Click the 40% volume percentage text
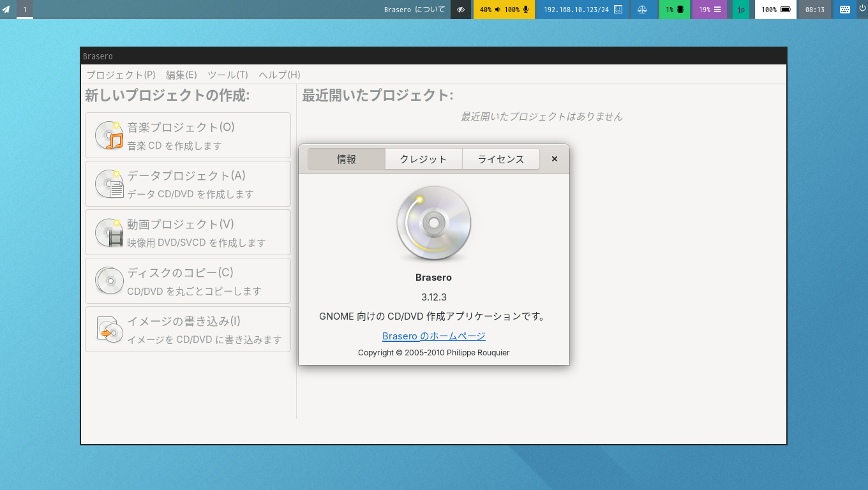Viewport: 868px width, 490px height. [486, 10]
